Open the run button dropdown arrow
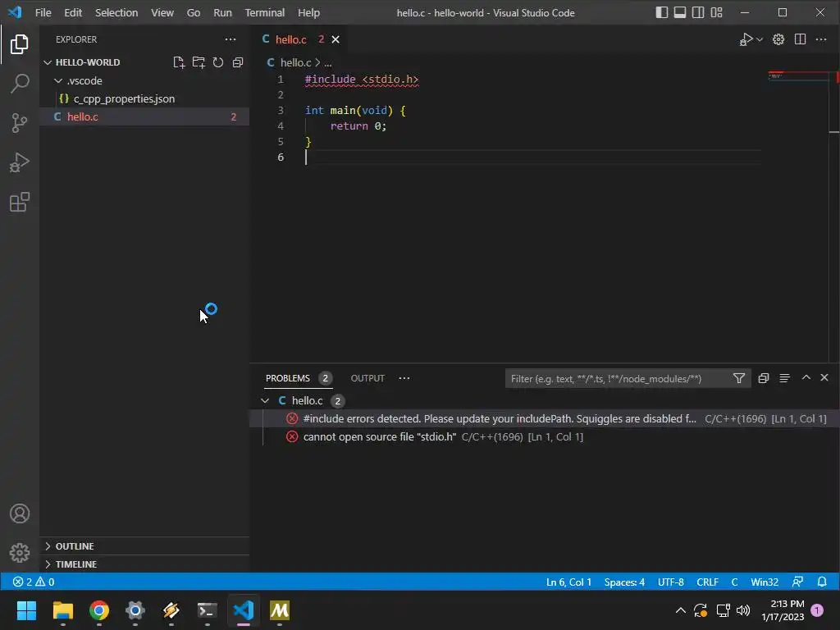 click(760, 39)
